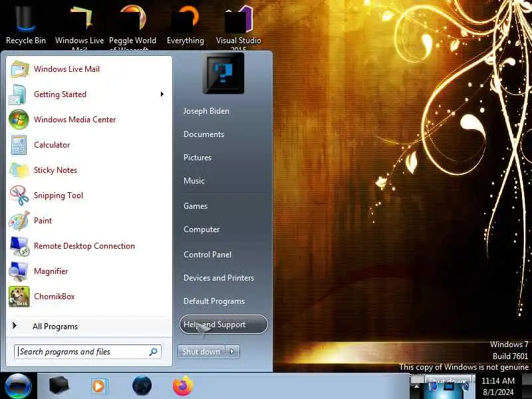Click the Start orb on the taskbar

tap(19, 386)
